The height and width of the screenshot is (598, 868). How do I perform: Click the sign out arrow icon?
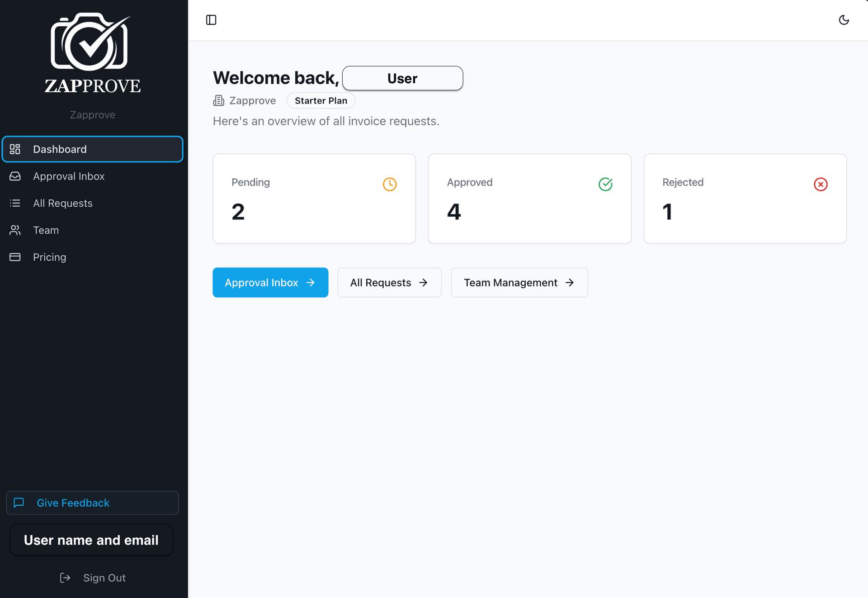(65, 578)
